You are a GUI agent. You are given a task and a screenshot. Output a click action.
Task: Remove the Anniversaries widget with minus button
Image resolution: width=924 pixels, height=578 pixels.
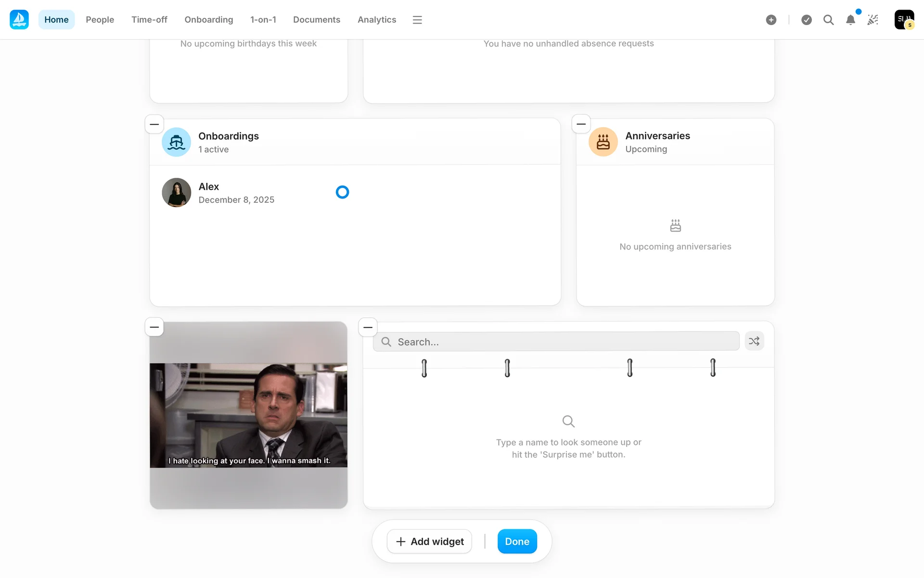coord(581,124)
